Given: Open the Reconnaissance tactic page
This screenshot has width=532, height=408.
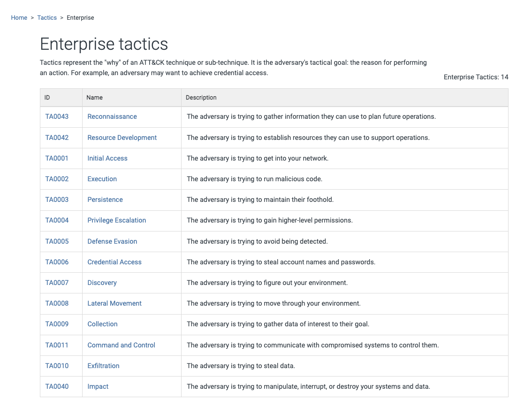Looking at the screenshot, I should click(x=112, y=116).
